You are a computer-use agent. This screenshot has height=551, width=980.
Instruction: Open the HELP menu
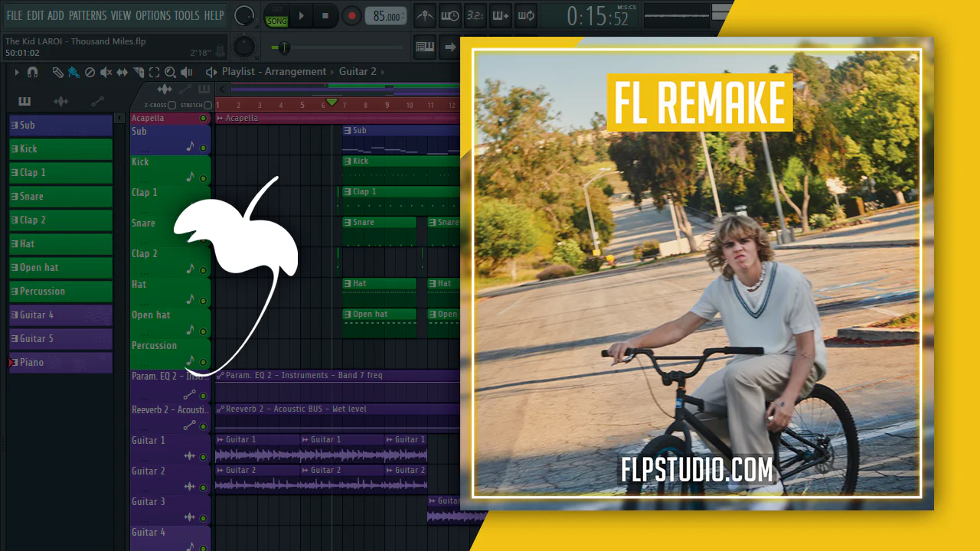pyautogui.click(x=214, y=15)
